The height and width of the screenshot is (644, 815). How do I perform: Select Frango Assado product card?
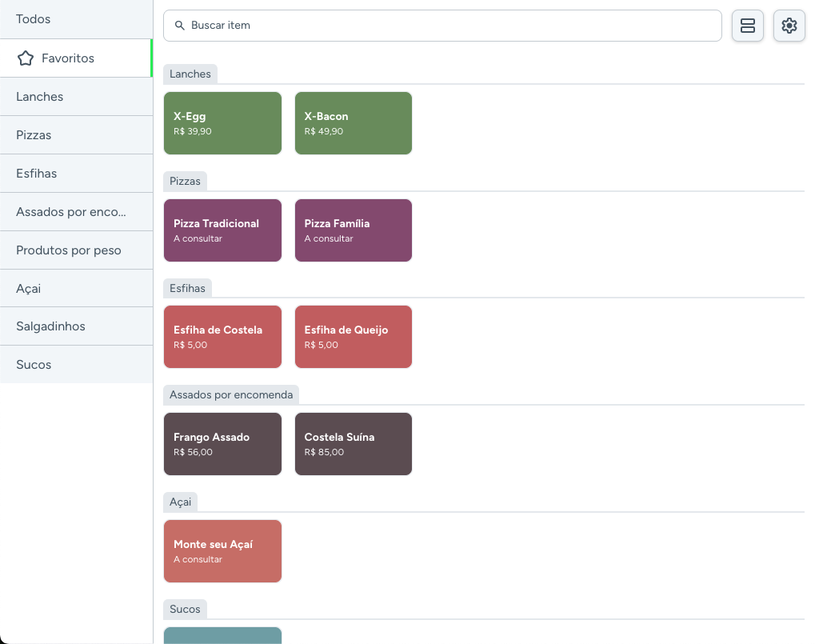click(222, 444)
